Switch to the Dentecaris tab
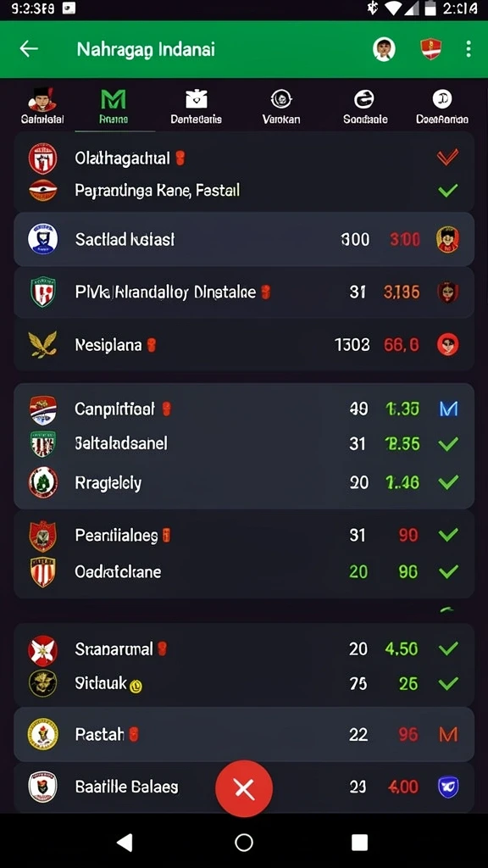488x868 pixels. pyautogui.click(x=196, y=106)
